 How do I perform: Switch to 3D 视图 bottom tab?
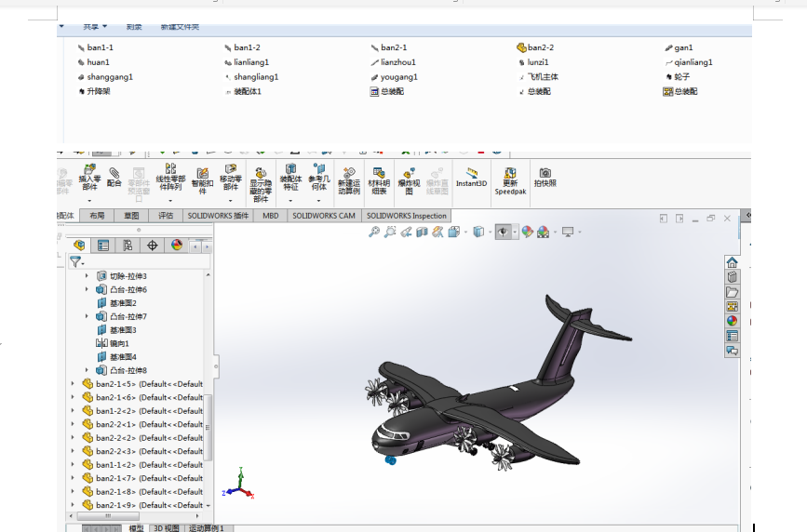point(167,528)
